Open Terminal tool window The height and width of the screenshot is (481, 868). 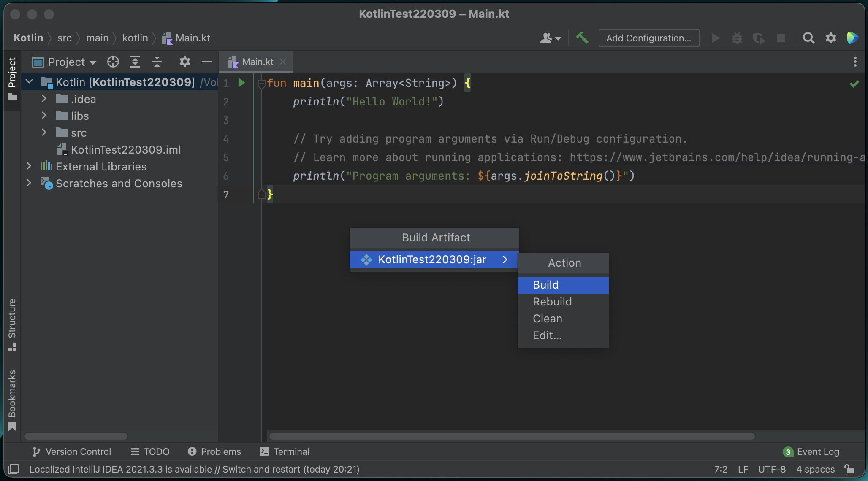pyautogui.click(x=285, y=451)
